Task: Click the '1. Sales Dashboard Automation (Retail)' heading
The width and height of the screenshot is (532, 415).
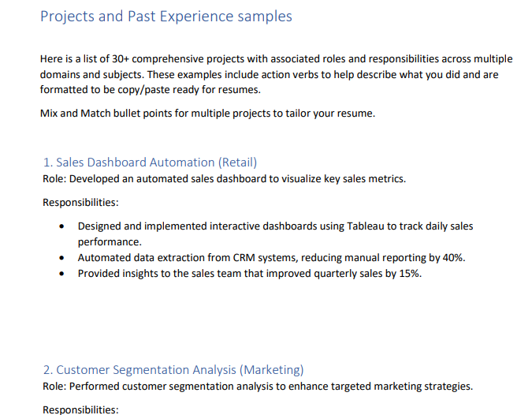Action: (x=150, y=162)
